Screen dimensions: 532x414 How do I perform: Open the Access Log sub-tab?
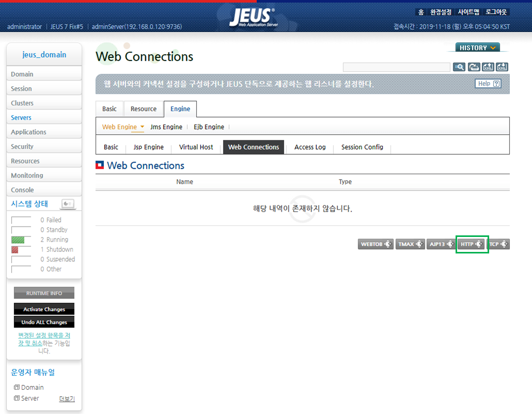(310, 147)
